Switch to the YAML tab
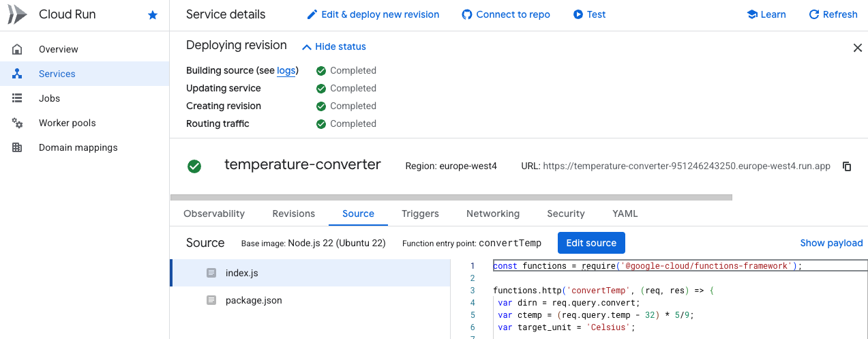868x339 pixels. click(625, 213)
